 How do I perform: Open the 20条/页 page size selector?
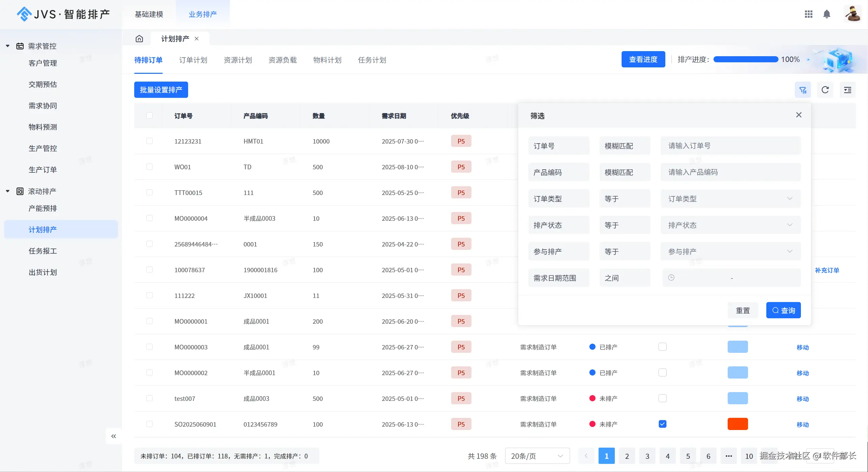click(537, 456)
